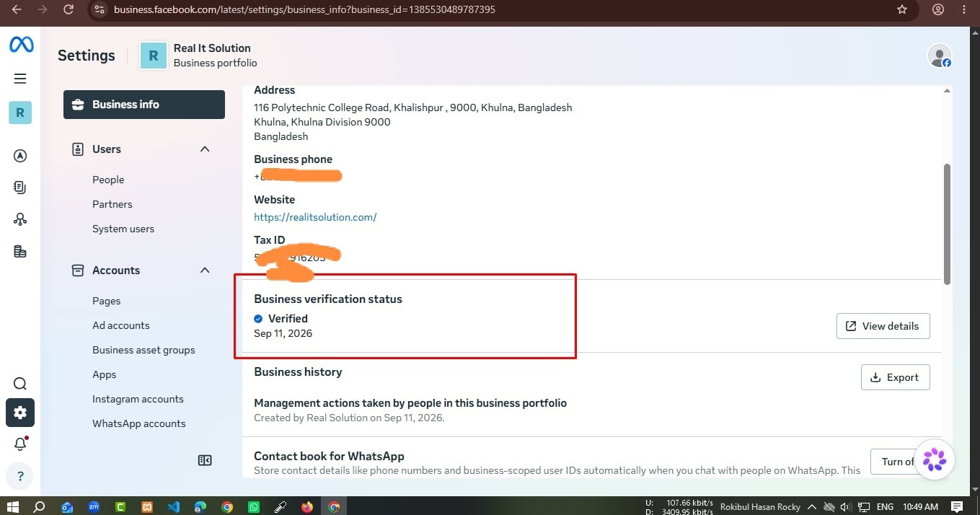This screenshot has height=515, width=980.
Task: Bookmark this page with the star
Action: pos(902,9)
